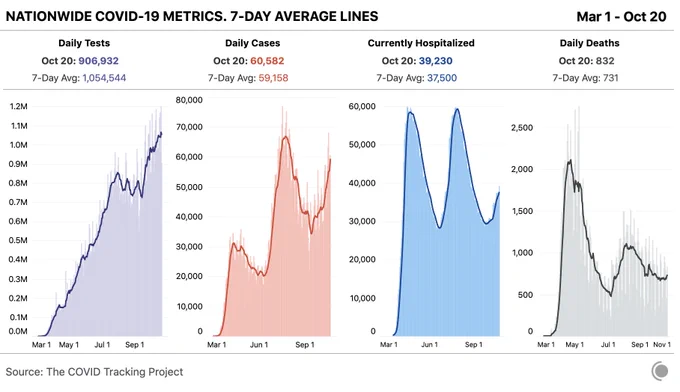Select the 39,230 hospitalized value

click(x=435, y=61)
